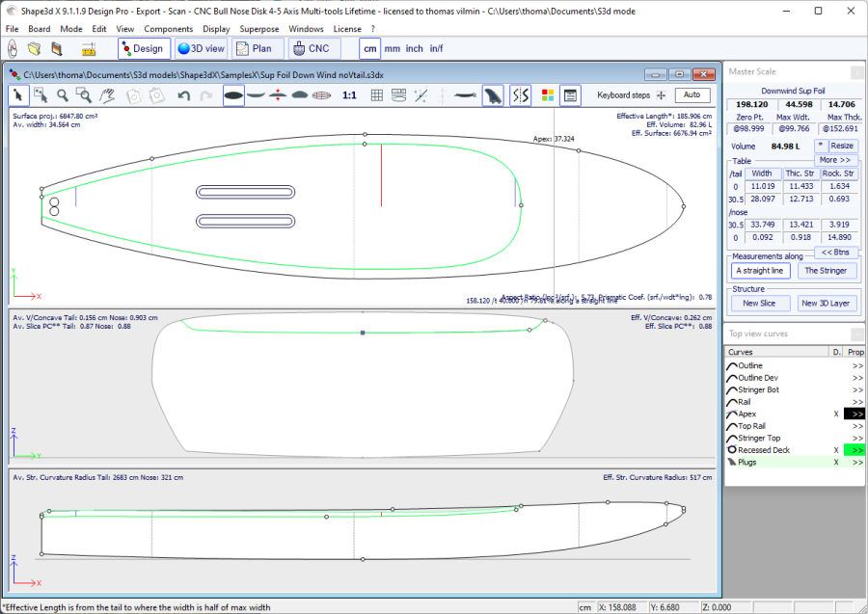Open the Superpose menu
This screenshot has width=868, height=614.
click(x=259, y=29)
